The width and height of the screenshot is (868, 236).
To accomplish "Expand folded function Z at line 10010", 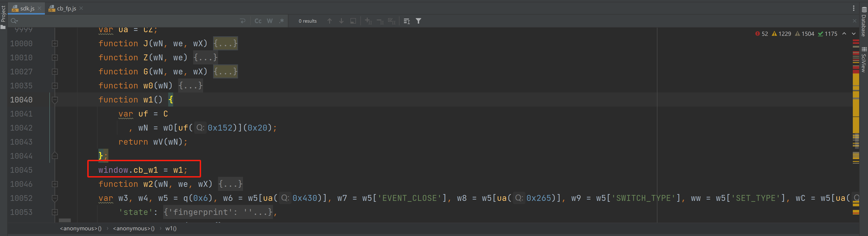I will click(x=55, y=58).
